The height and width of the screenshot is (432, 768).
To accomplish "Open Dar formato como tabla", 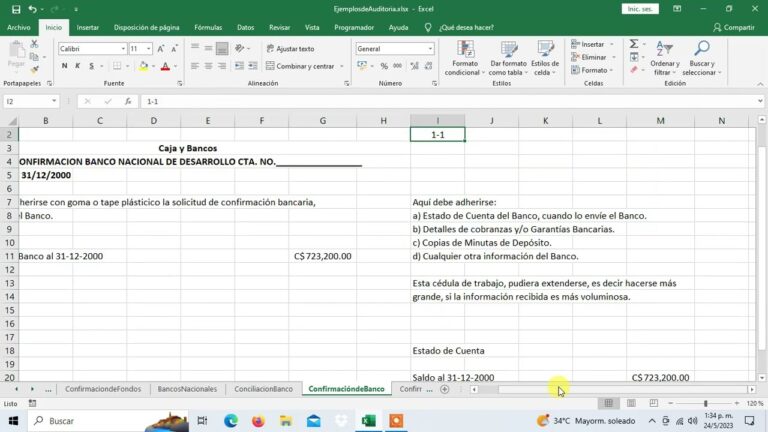I will 508,58.
